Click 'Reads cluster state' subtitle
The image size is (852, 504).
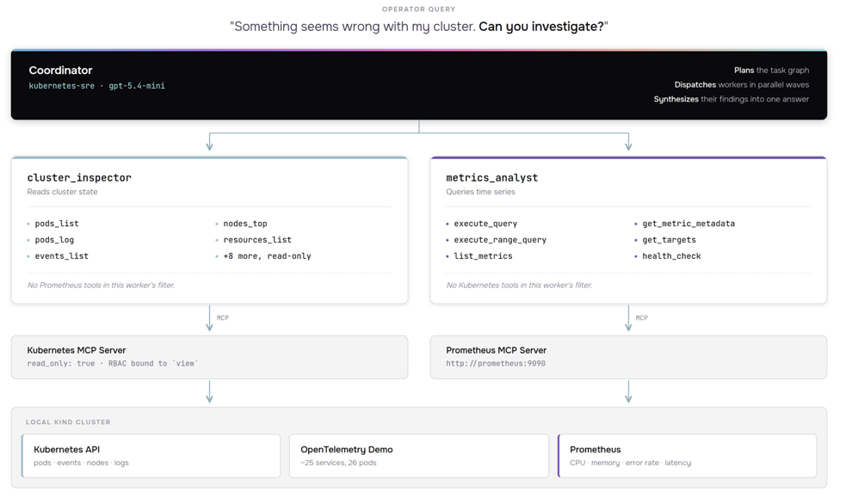tap(63, 192)
